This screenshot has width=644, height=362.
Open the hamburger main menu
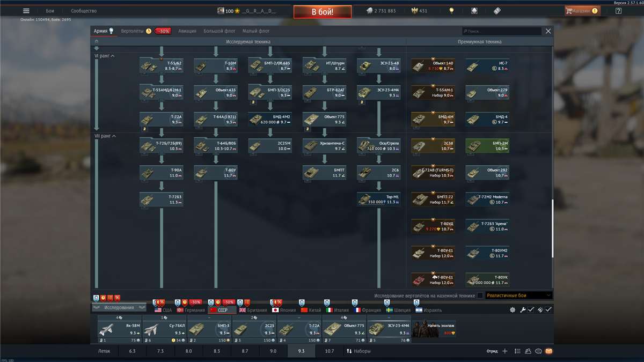tap(26, 11)
